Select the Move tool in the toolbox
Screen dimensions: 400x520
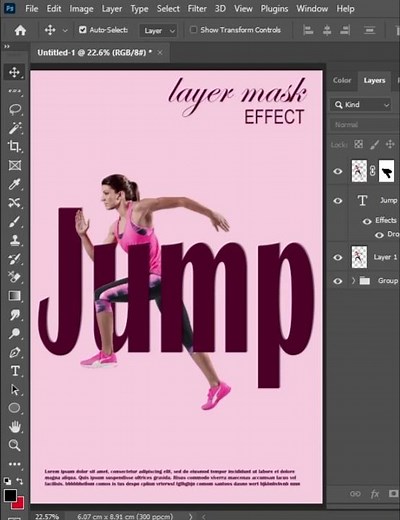(x=14, y=72)
